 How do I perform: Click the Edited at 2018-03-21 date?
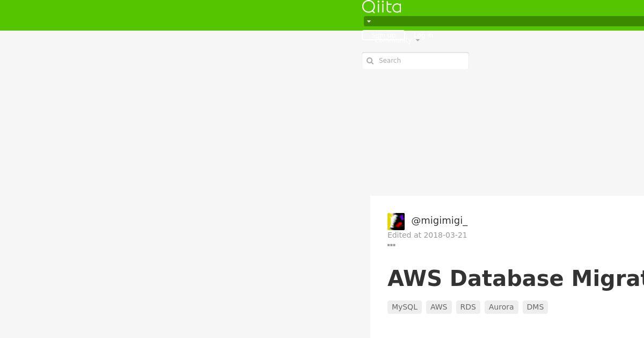click(x=427, y=235)
